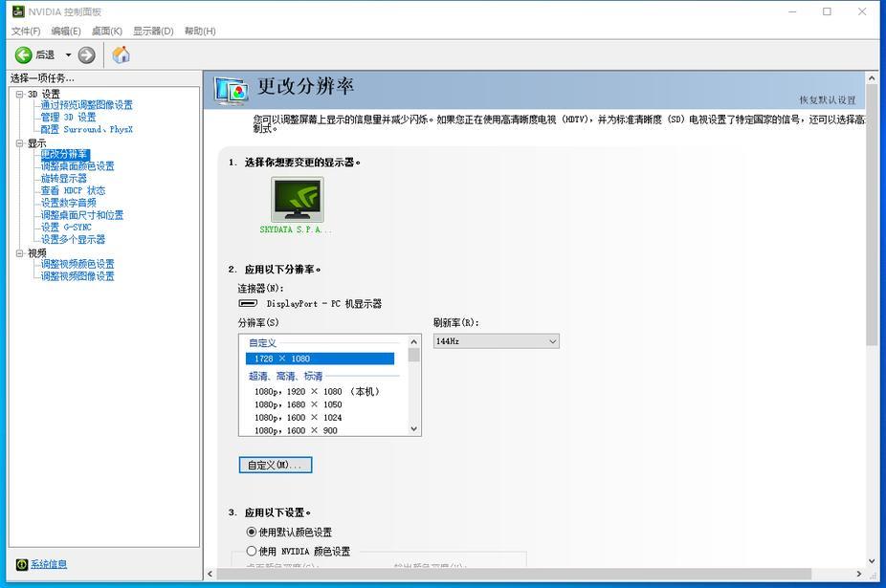The height and width of the screenshot is (588, 886).
Task: Click main panel vertical scroll down arrow
Action: click(x=872, y=561)
